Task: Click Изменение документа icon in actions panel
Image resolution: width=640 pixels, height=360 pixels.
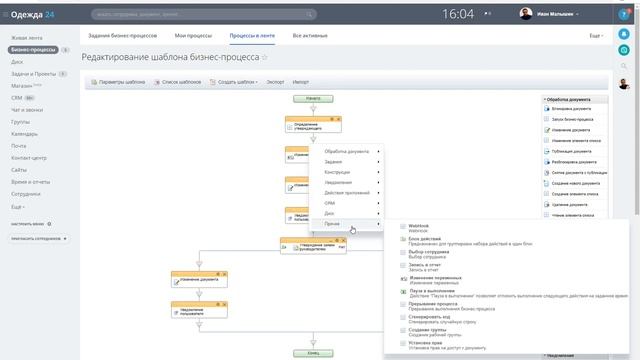Action: [x=547, y=130]
